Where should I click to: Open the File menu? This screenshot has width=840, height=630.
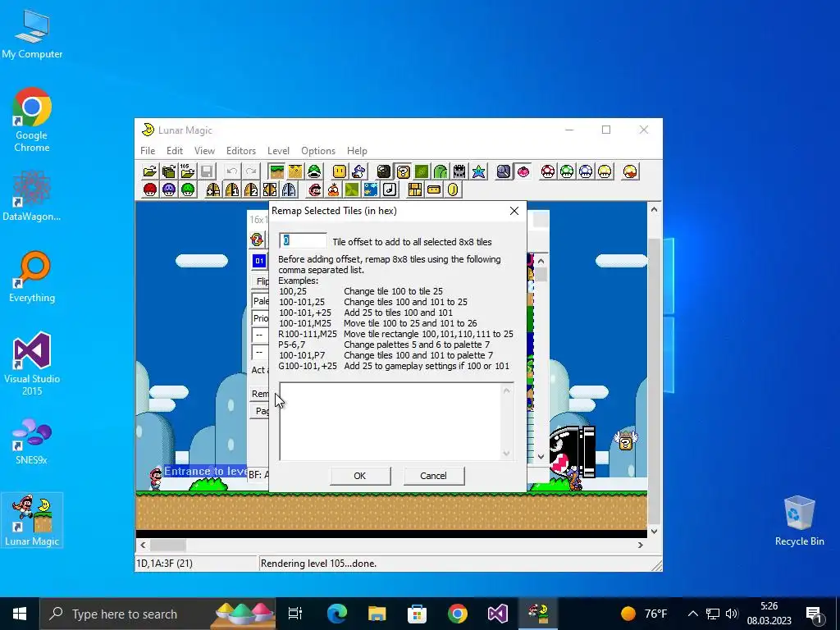[148, 151]
